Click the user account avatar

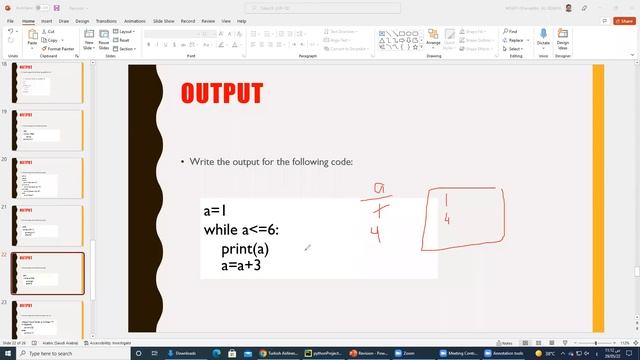pyautogui.click(x=569, y=8)
